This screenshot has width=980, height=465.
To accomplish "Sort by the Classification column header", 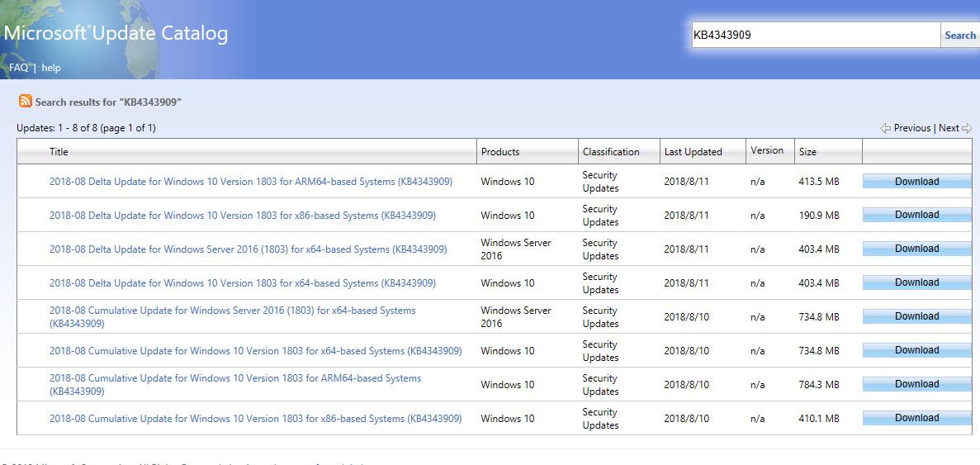I will point(611,152).
